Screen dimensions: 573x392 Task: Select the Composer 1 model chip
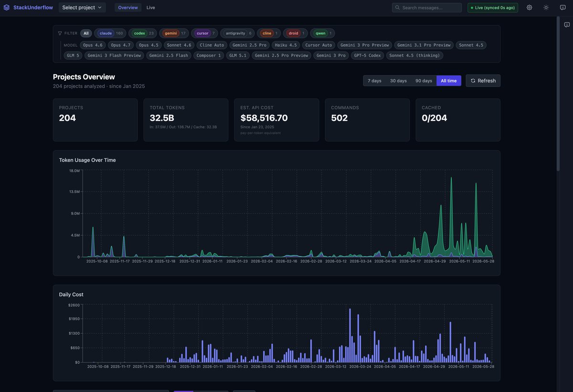pos(209,55)
